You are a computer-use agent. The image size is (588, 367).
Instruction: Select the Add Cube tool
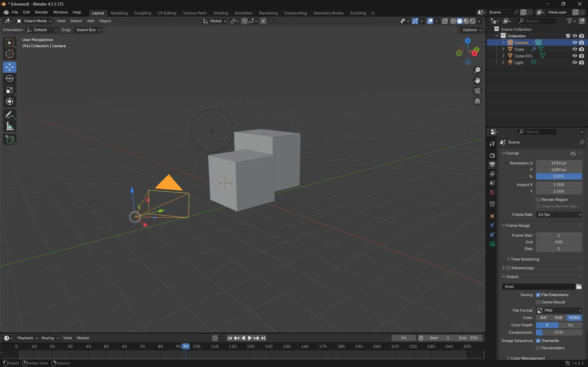9,139
